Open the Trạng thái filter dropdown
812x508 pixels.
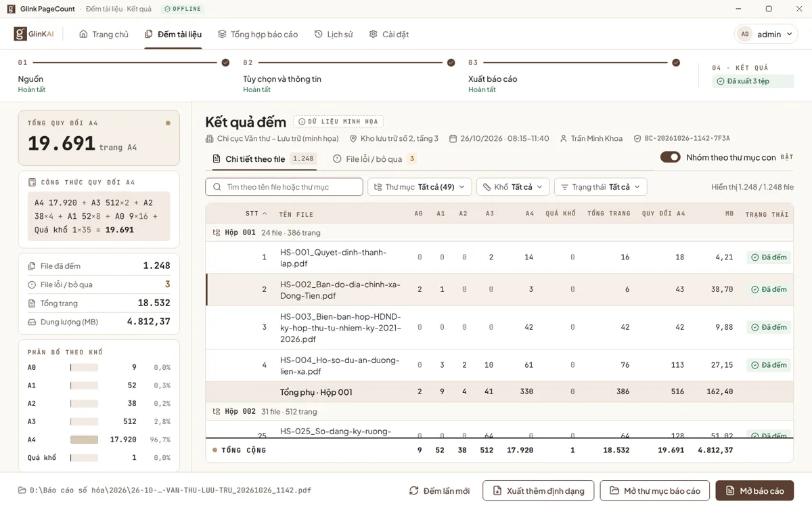click(x=601, y=187)
